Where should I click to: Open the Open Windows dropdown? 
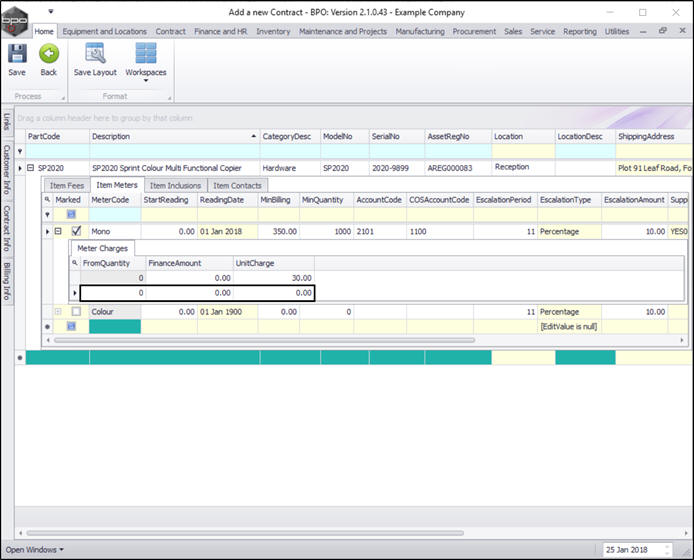[34, 550]
